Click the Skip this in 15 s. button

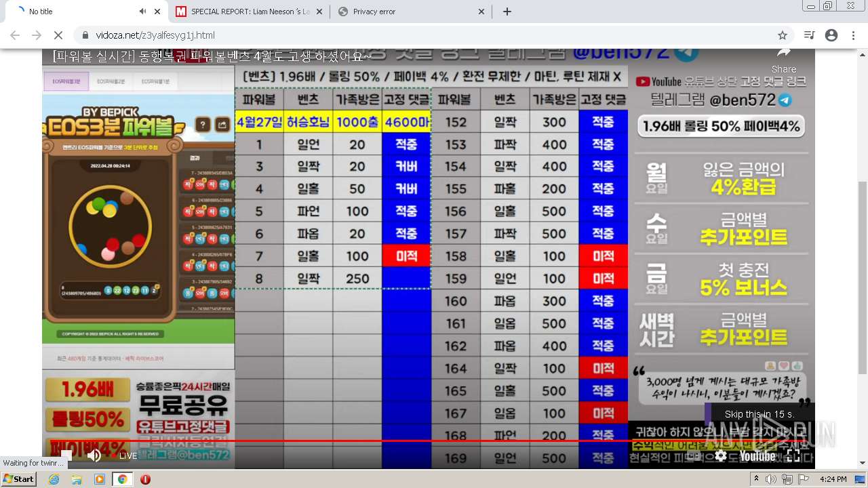pos(759,414)
